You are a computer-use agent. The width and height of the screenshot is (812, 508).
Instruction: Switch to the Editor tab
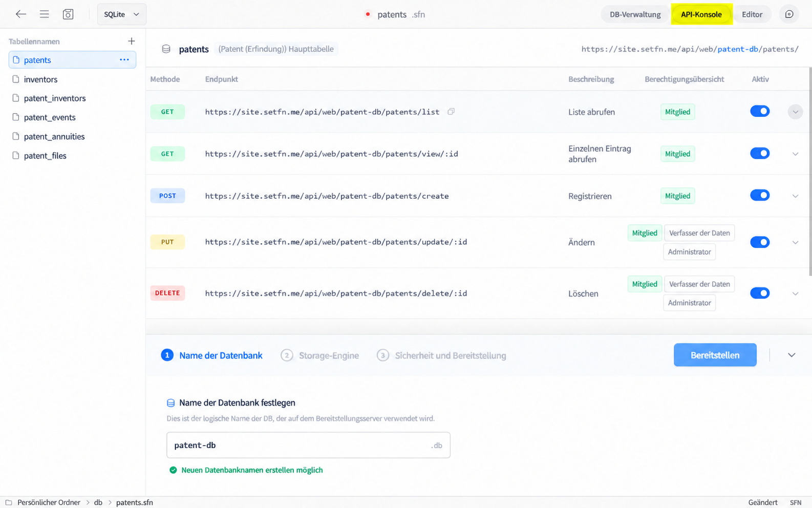pyautogui.click(x=752, y=14)
